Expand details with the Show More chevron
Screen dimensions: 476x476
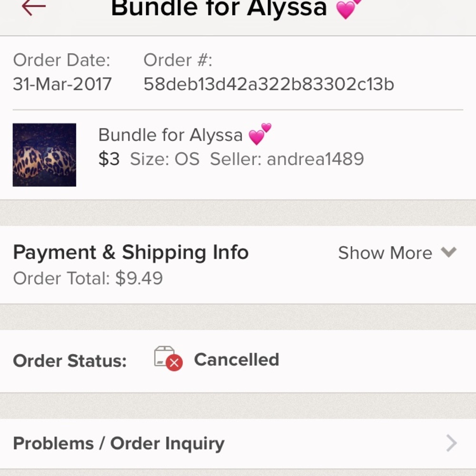[x=448, y=252]
